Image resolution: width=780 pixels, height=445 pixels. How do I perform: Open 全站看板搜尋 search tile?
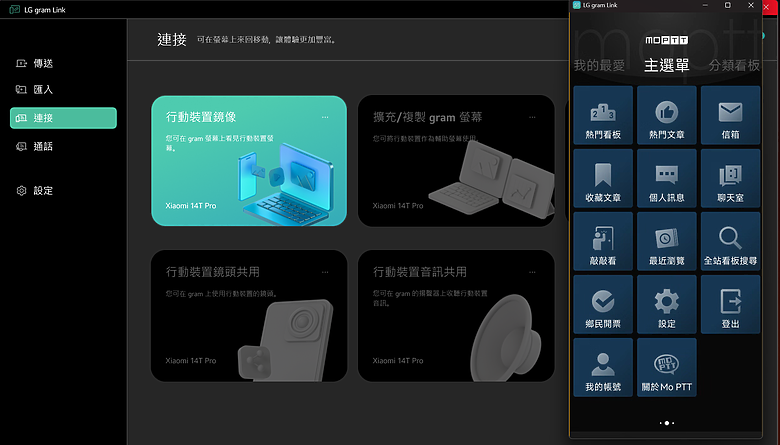[x=730, y=241]
